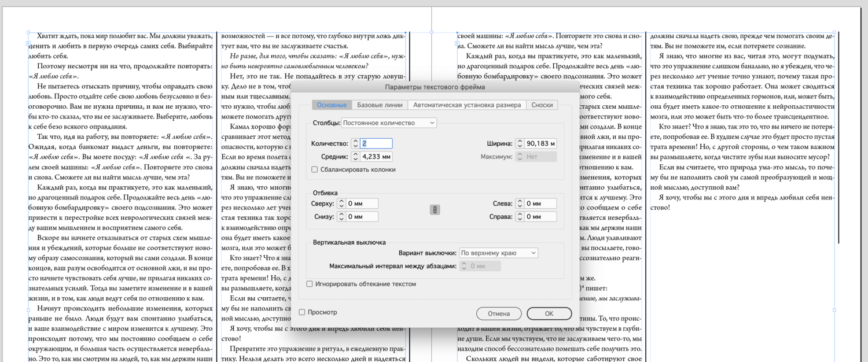Enable the Просмотр preview checkbox
Image resolution: width=868 pixels, height=362 pixels.
point(301,312)
